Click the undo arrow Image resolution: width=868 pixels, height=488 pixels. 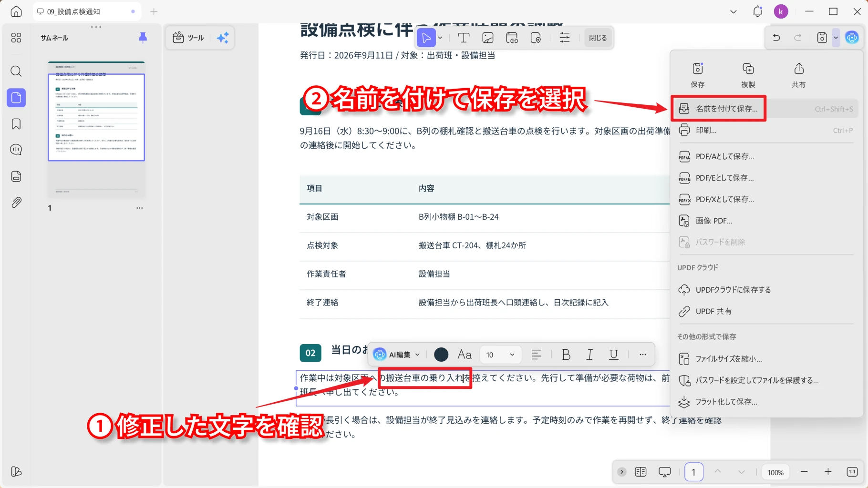[776, 37]
